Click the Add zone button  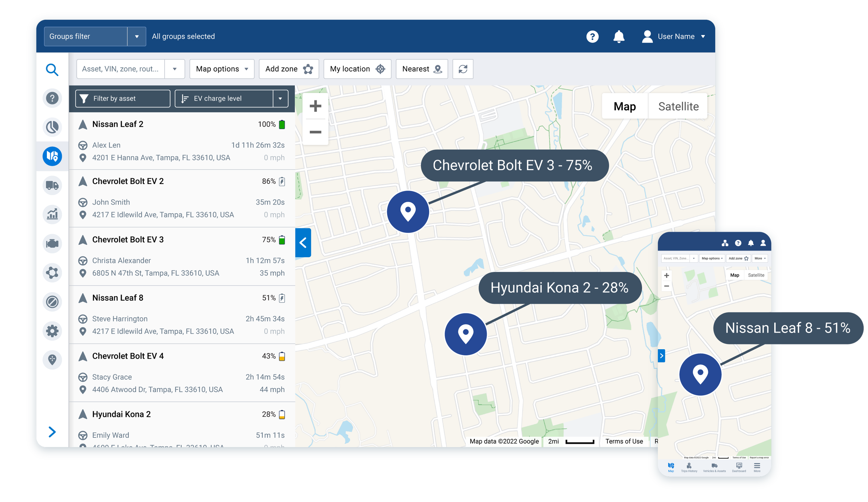point(289,69)
